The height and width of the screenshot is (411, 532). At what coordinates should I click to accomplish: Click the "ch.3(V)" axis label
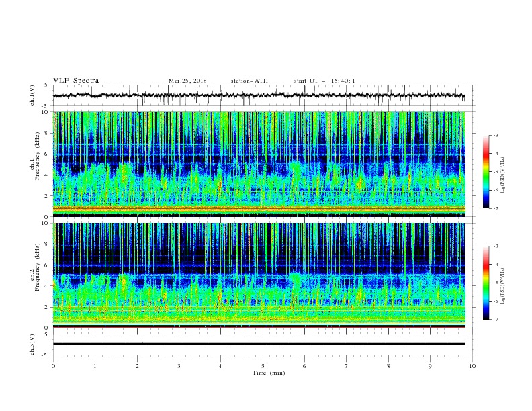pyautogui.click(x=32, y=345)
